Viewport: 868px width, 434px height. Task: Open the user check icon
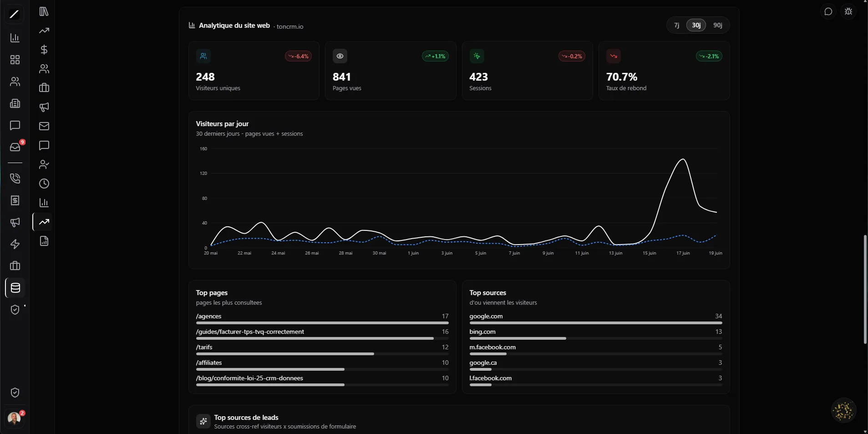coord(44,164)
